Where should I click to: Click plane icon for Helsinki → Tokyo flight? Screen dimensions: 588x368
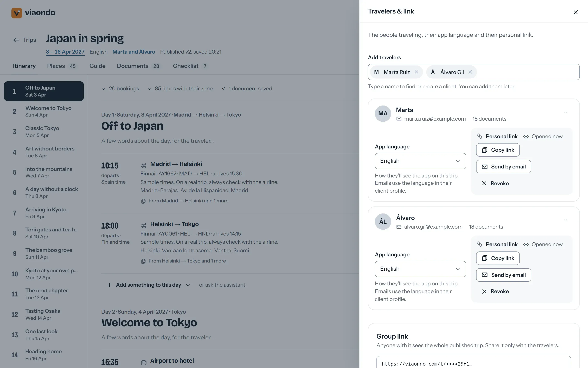coord(144,226)
